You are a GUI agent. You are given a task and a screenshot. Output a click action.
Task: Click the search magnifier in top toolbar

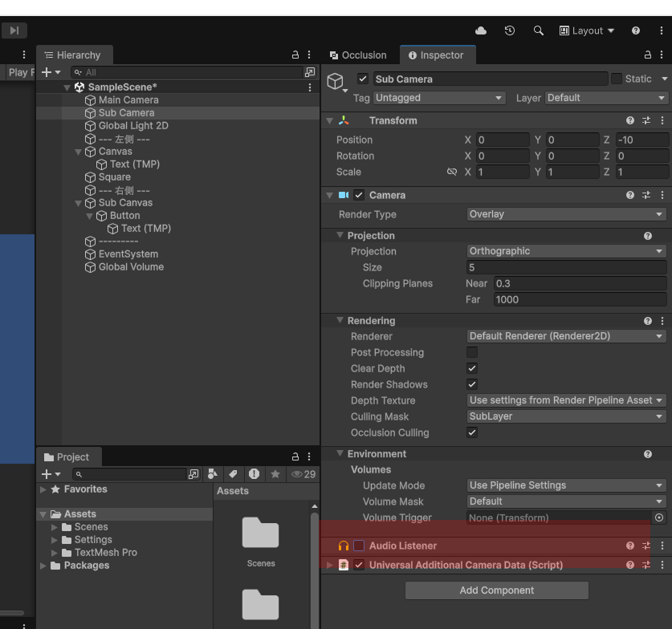538,30
